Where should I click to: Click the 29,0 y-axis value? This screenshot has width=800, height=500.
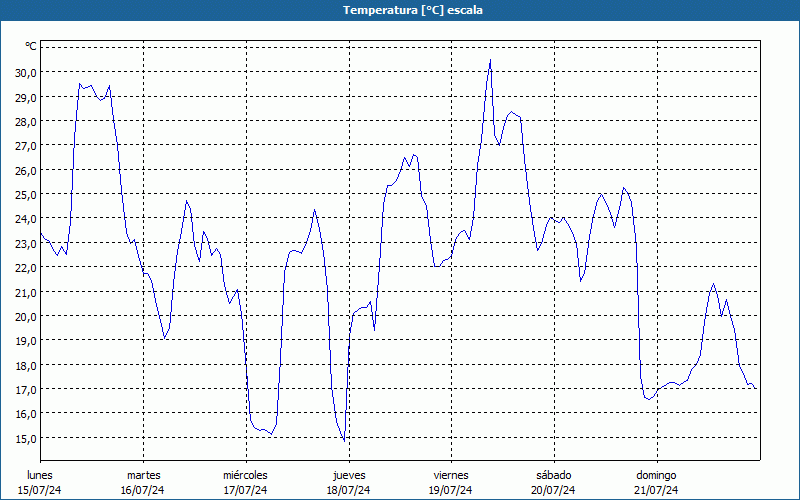click(26, 97)
